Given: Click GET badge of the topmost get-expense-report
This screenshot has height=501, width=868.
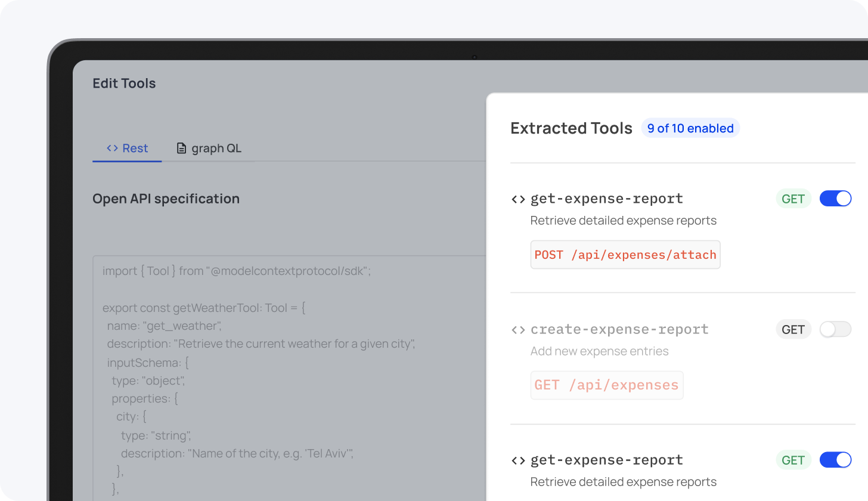Looking at the screenshot, I should tap(793, 199).
